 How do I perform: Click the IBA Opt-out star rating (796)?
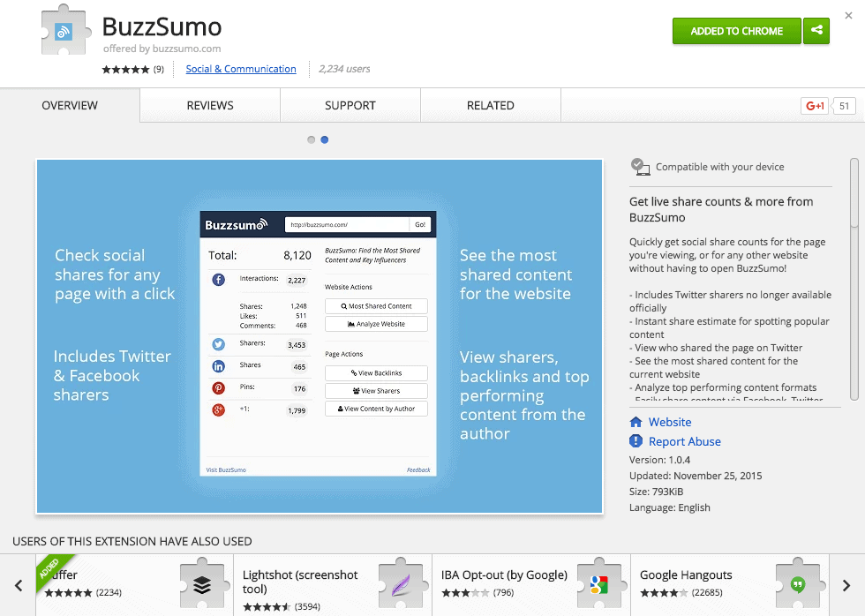[465, 593]
